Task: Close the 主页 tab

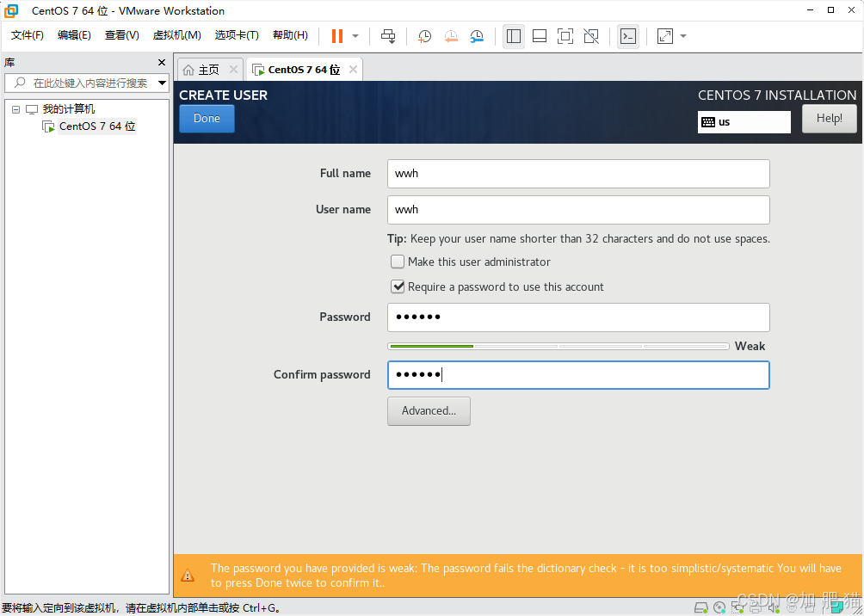Action: point(233,70)
